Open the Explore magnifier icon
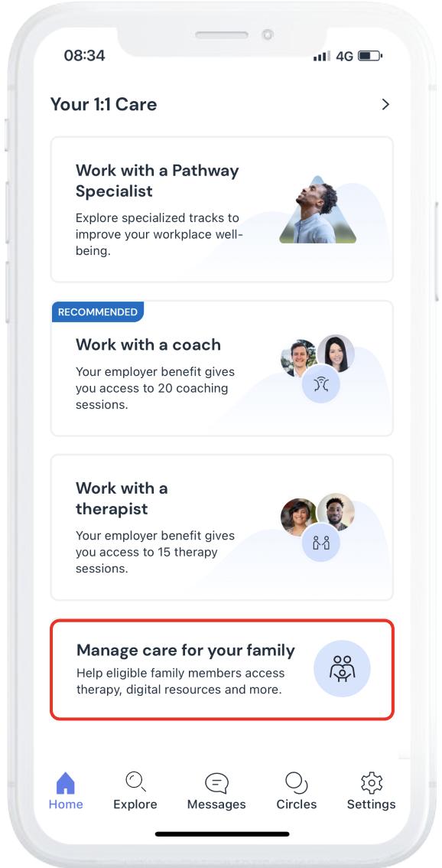 point(135,782)
